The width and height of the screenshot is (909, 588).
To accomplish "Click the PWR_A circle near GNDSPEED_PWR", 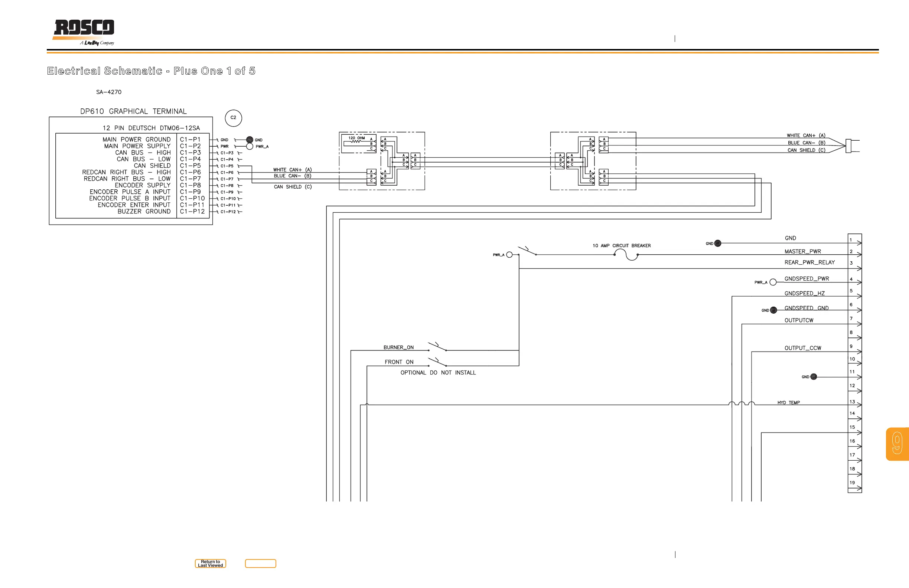I will point(773,282).
